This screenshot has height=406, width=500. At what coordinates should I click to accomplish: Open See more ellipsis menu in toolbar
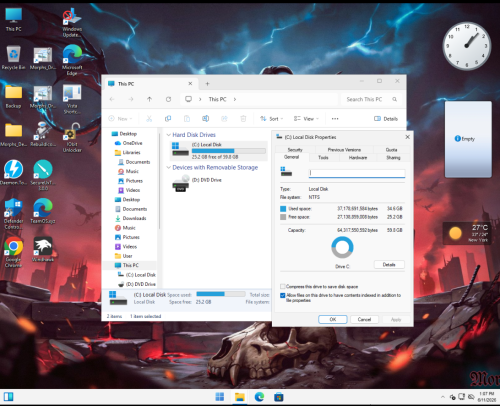point(335,119)
